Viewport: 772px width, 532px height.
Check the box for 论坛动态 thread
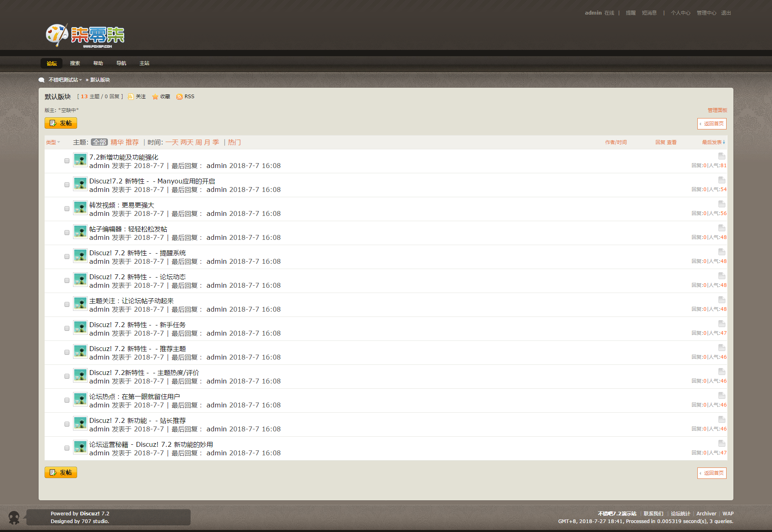point(67,280)
